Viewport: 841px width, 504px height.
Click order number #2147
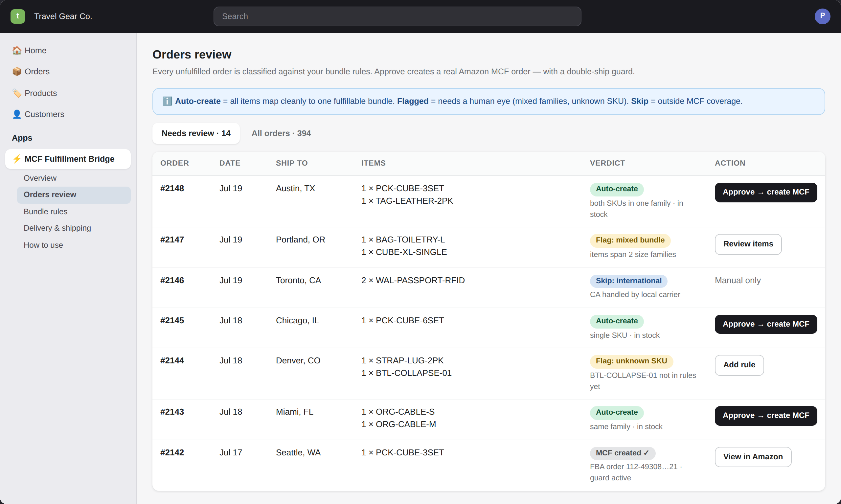(172, 240)
